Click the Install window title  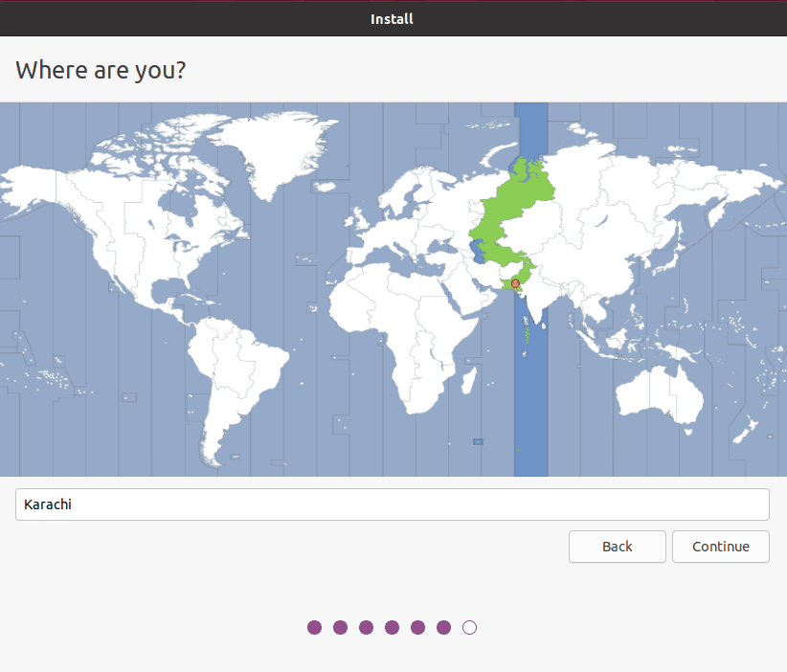click(x=392, y=19)
